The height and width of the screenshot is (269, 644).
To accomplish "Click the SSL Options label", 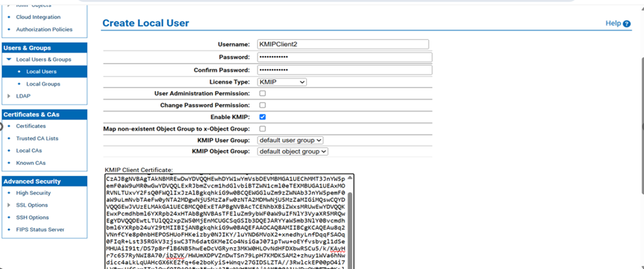I will [x=32, y=205].
